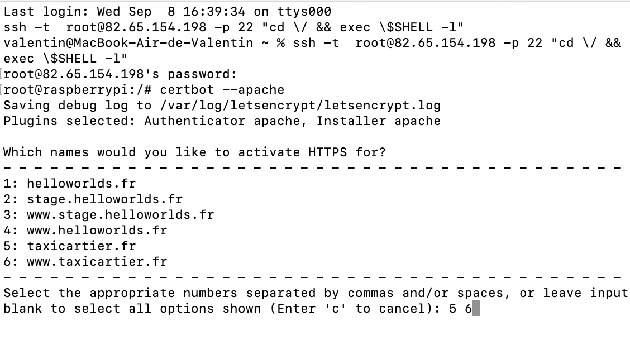The width and height of the screenshot is (630, 364).
Task: Click the 'Select the appropriate numbers' instruction
Action: [121, 293]
